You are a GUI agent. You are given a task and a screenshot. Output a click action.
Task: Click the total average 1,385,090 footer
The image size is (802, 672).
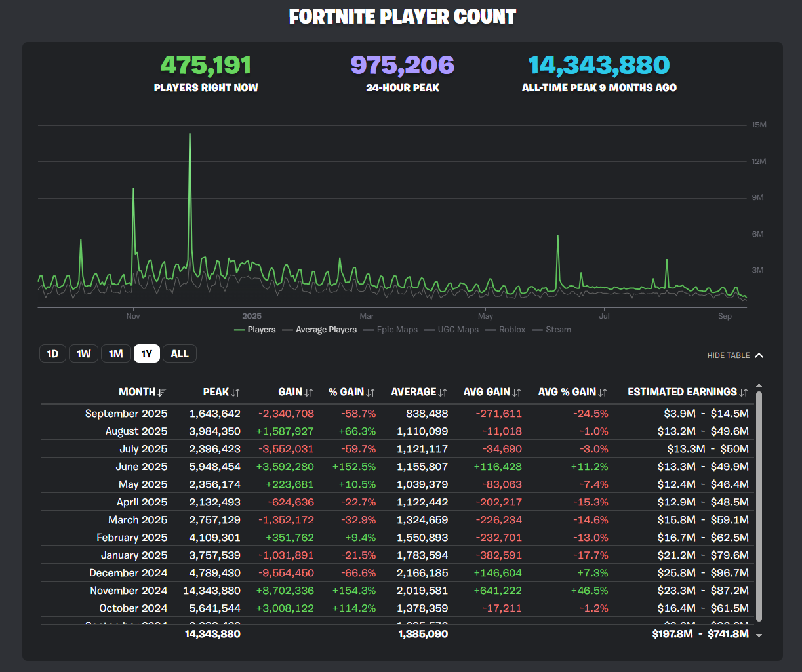[423, 635]
